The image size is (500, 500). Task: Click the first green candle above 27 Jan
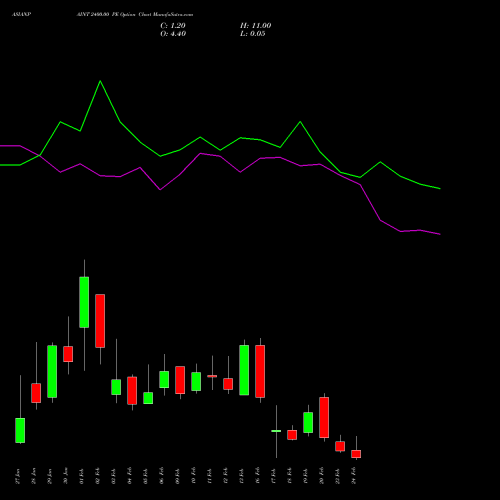pyautogui.click(x=20, y=430)
